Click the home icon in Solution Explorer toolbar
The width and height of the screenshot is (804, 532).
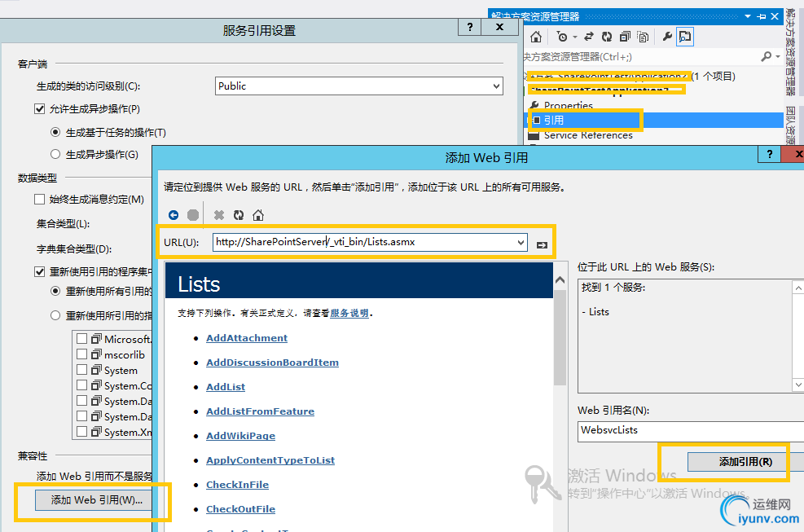pyautogui.click(x=536, y=37)
